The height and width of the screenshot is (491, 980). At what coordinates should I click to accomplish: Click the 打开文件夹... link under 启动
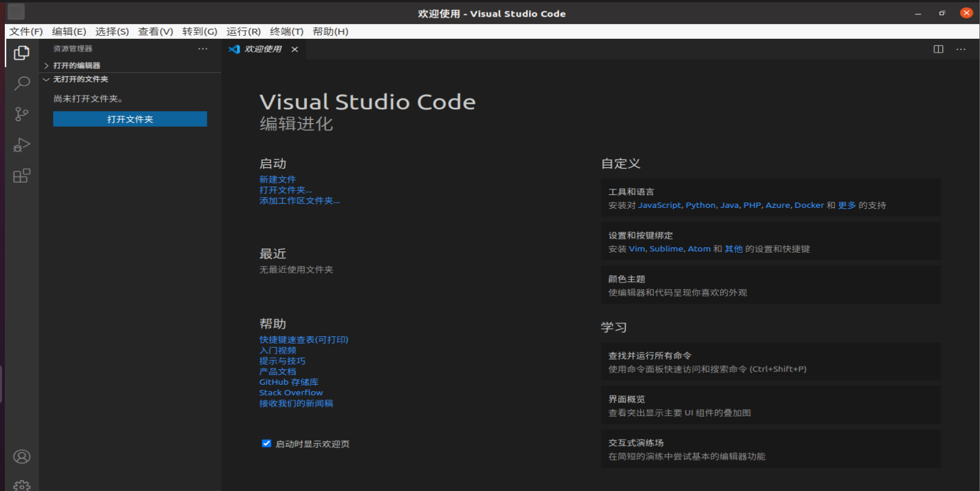(285, 190)
